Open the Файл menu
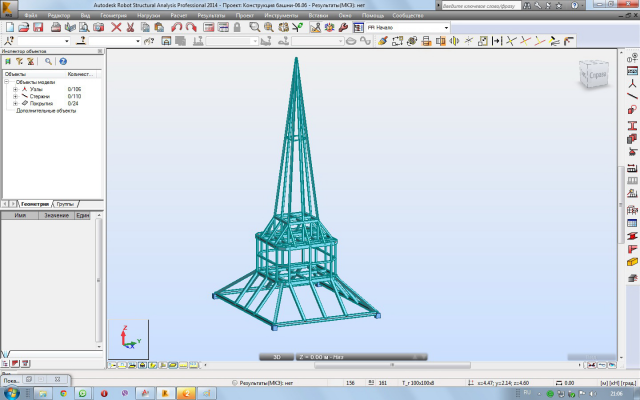640x400 pixels. (x=30, y=16)
